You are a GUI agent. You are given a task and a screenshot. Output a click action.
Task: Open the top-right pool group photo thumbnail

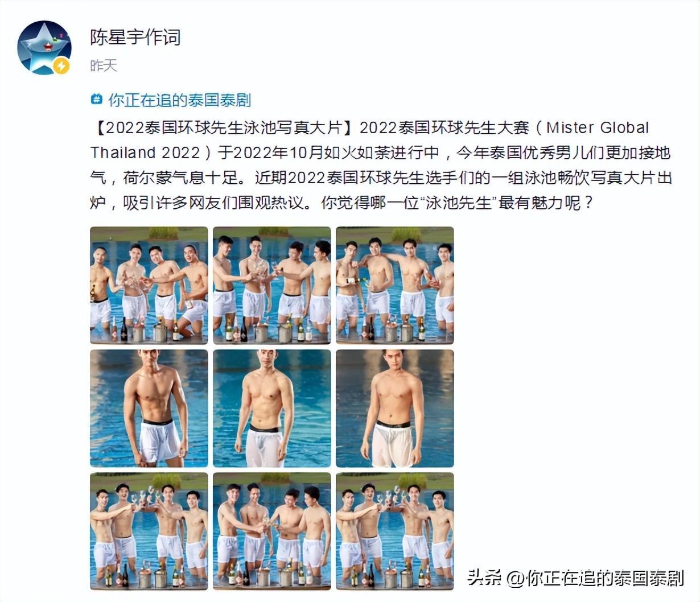(395, 285)
